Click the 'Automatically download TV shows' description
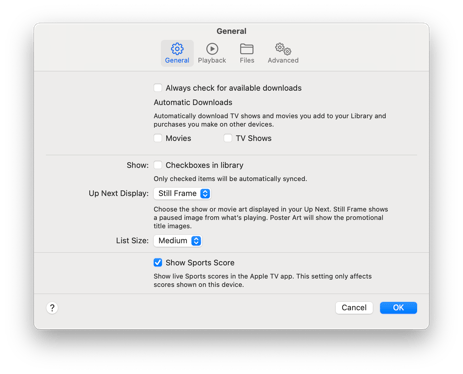 [x=270, y=120]
